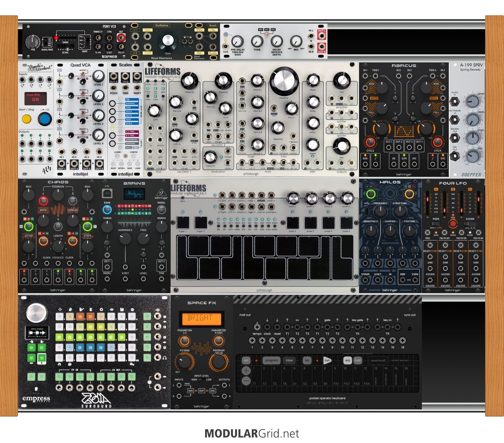Select program on pocket operator keyboard
The width and height of the screenshot is (504, 443).
[272, 360]
